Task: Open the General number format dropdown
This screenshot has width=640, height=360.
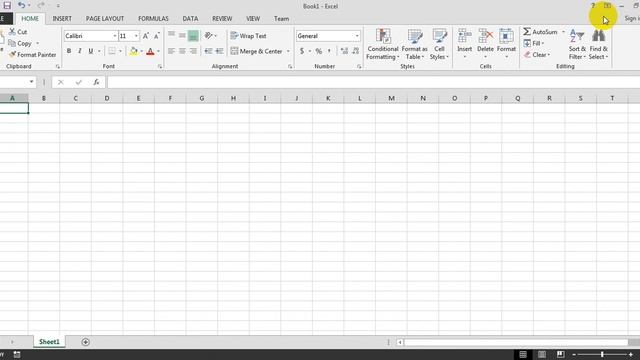Action: point(357,36)
